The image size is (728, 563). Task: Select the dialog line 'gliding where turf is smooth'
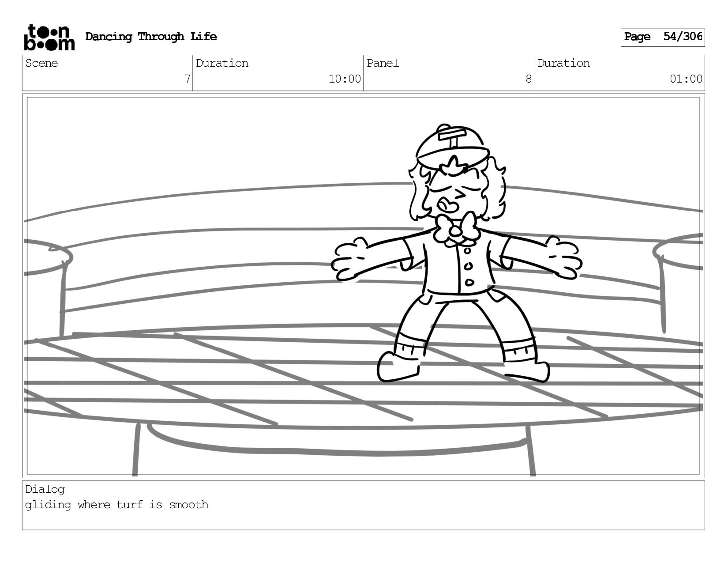[x=117, y=505]
